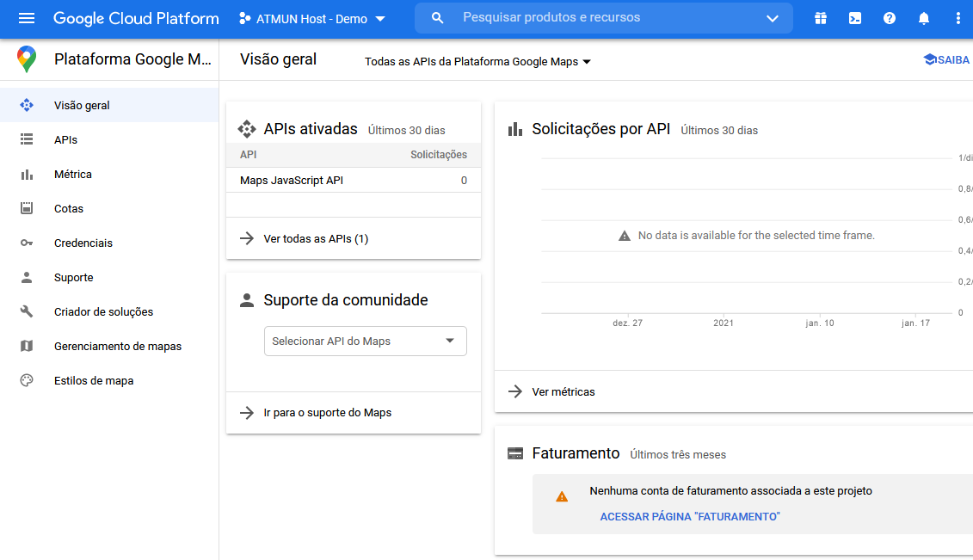This screenshot has height=560, width=973.
Task: Click the Visão geral sidebar icon
Action: [27, 106]
